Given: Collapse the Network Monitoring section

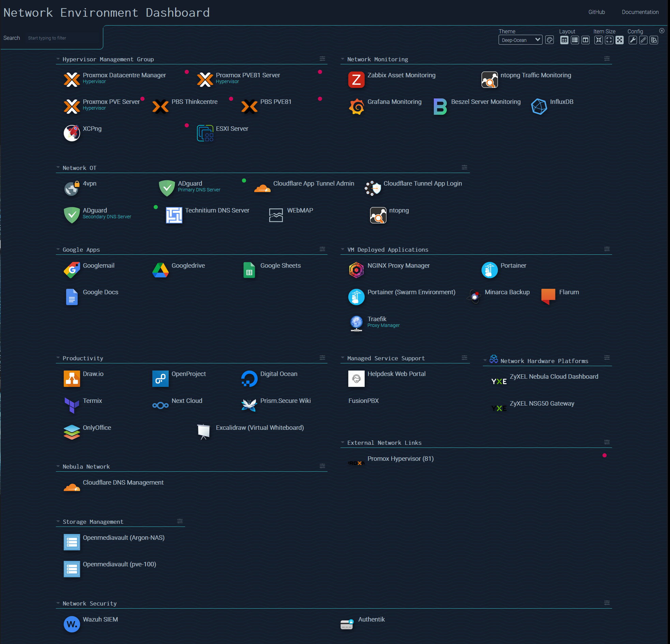Looking at the screenshot, I should (342, 59).
